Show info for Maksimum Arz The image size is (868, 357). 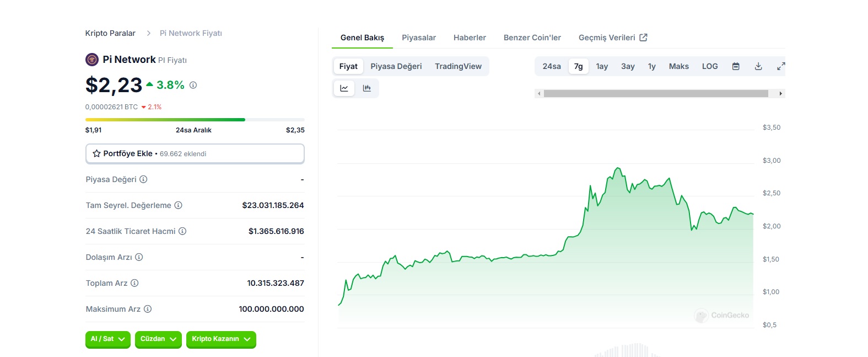(148, 309)
